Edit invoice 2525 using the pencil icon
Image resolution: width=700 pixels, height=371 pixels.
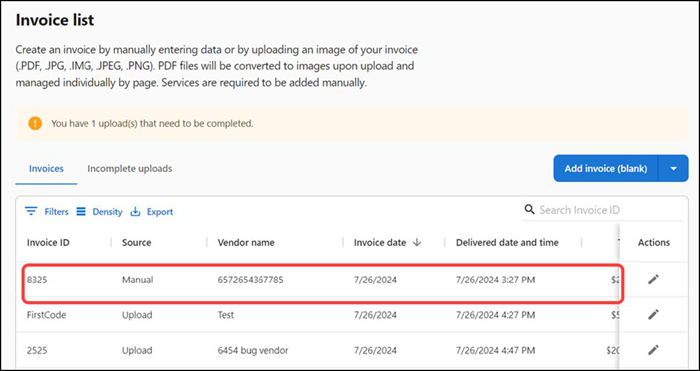(x=653, y=350)
